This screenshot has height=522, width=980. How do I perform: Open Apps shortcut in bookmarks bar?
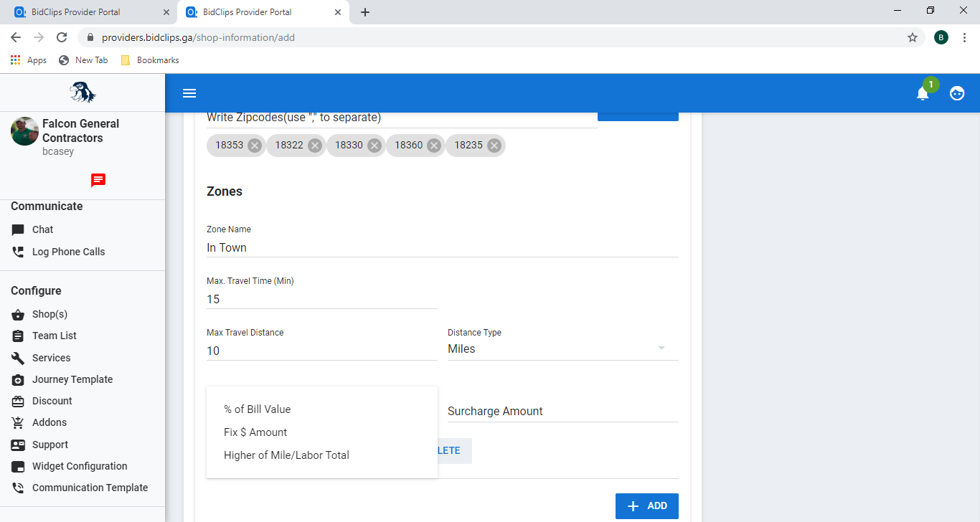29,60
